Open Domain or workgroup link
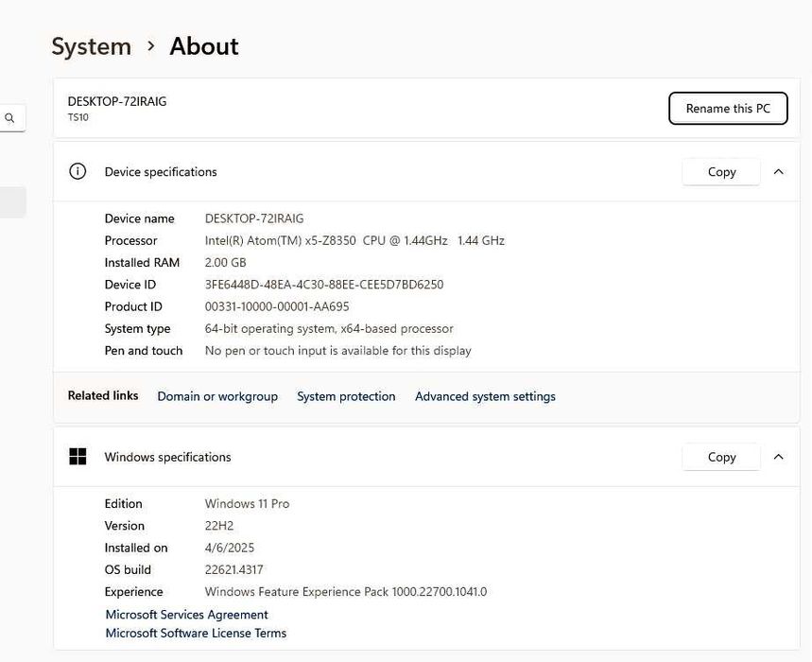The height and width of the screenshot is (662, 812). [x=217, y=396]
